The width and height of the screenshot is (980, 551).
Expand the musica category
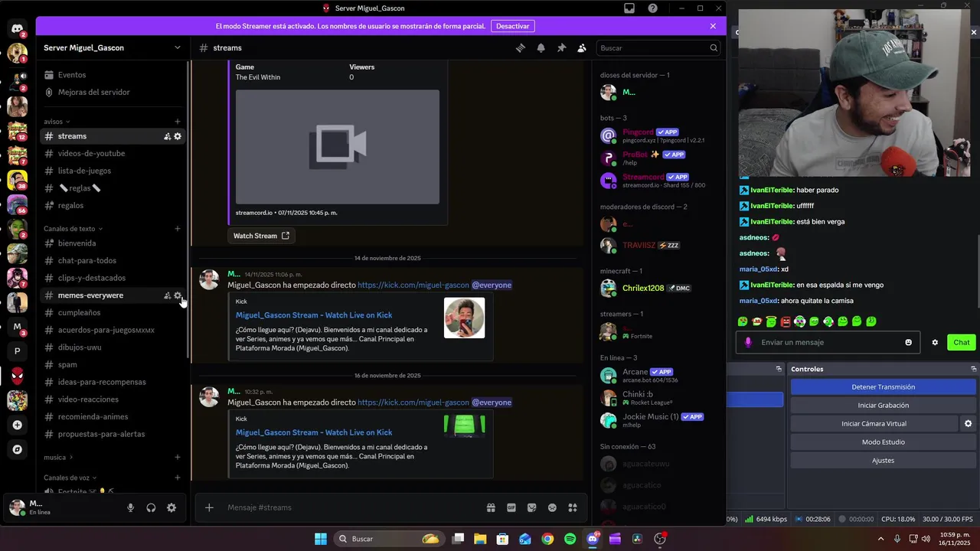point(58,458)
